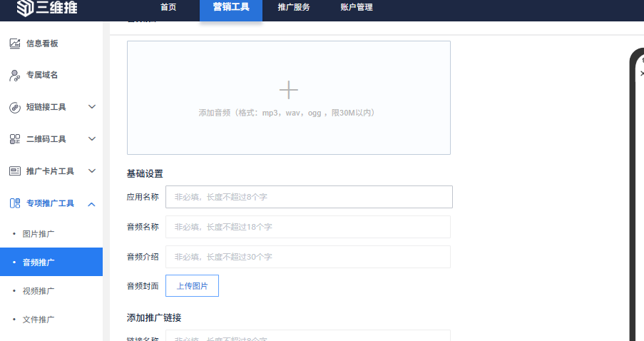This screenshot has height=341, width=644.
Task: Expand the 推广卡片工具 chevron
Action: point(91,171)
